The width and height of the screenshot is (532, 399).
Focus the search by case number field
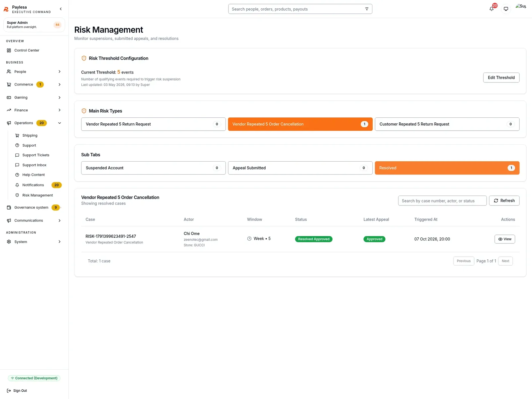pyautogui.click(x=442, y=201)
